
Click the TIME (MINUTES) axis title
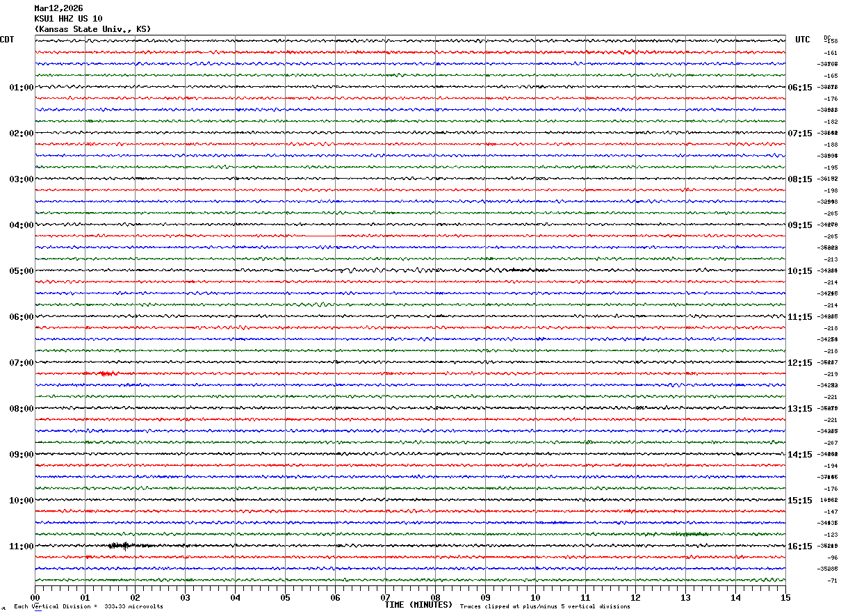[x=418, y=605]
